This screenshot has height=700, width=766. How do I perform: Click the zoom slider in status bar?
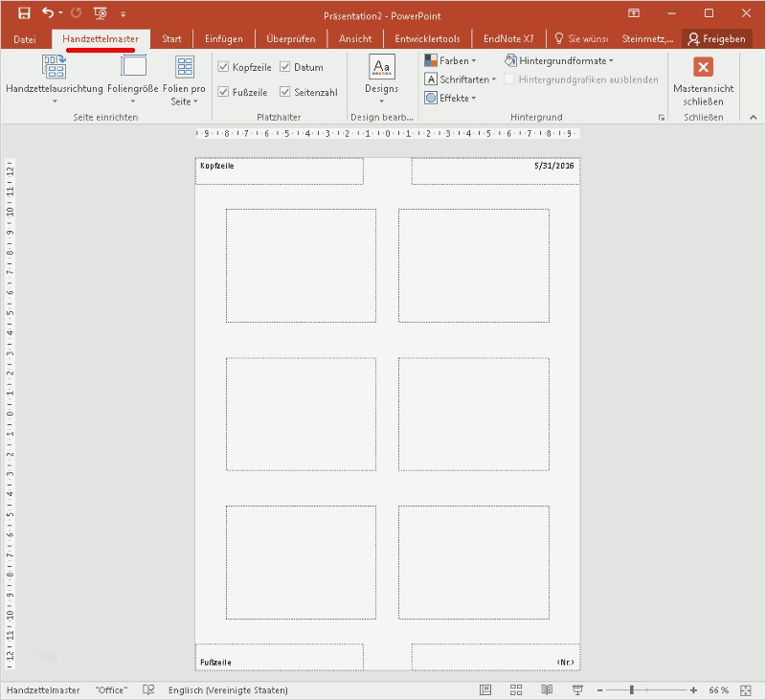point(632,689)
